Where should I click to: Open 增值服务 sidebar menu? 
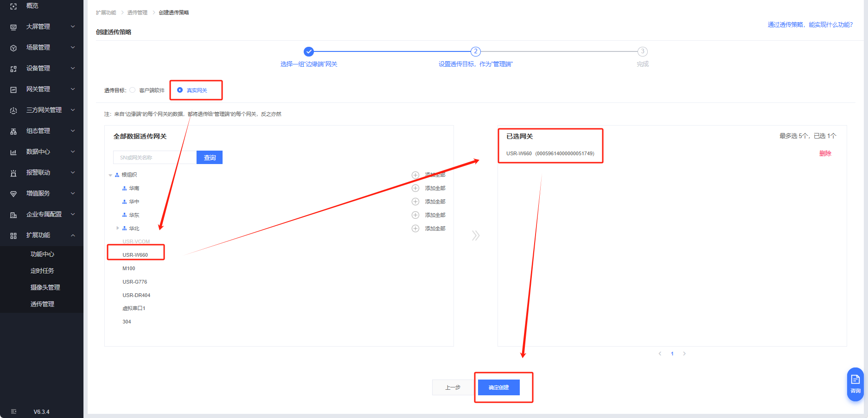coord(42,194)
